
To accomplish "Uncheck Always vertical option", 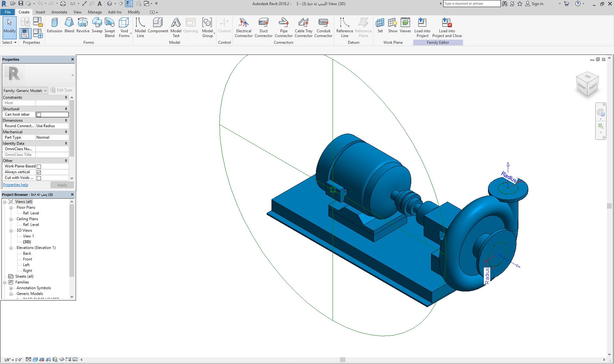I will click(x=39, y=172).
